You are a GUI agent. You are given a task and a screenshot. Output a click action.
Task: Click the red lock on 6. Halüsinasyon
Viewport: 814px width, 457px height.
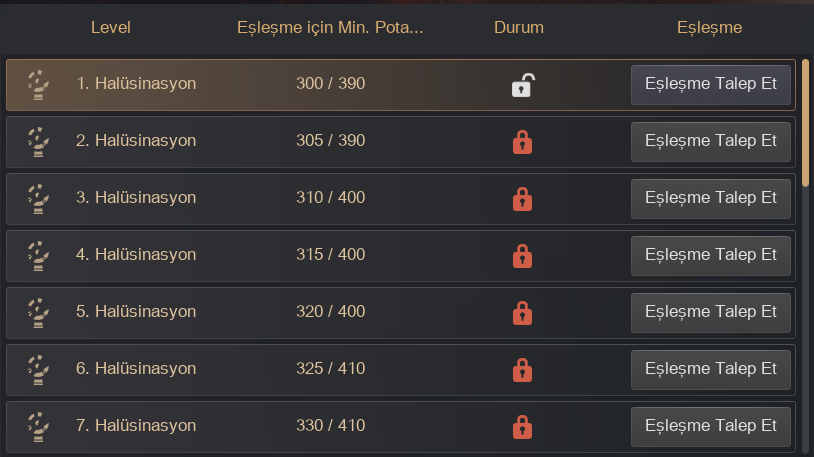point(521,370)
